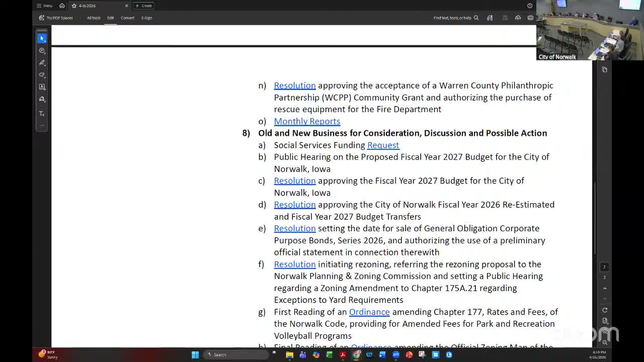
Task: Click the City of Norwalk video thumbnail
Action: (590, 30)
